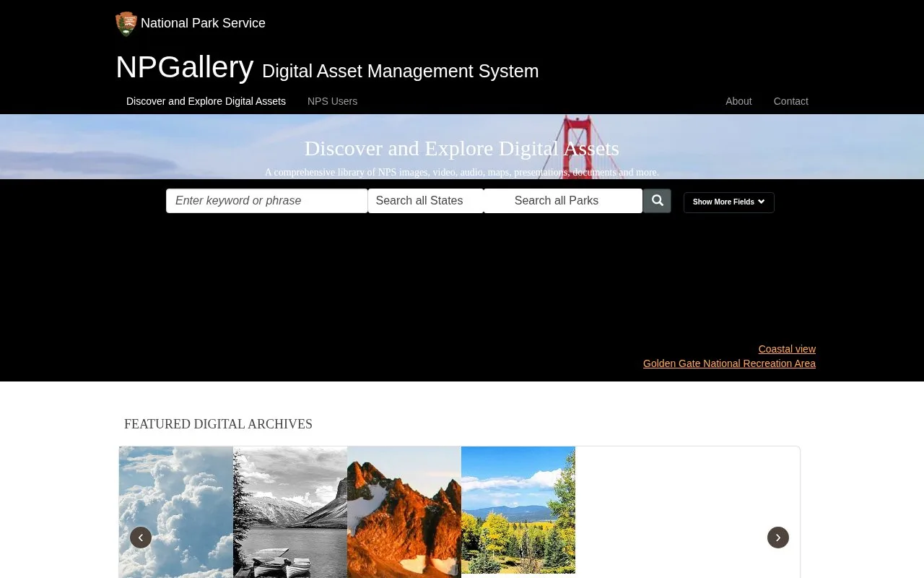
Task: Open the About page
Action: (738, 101)
